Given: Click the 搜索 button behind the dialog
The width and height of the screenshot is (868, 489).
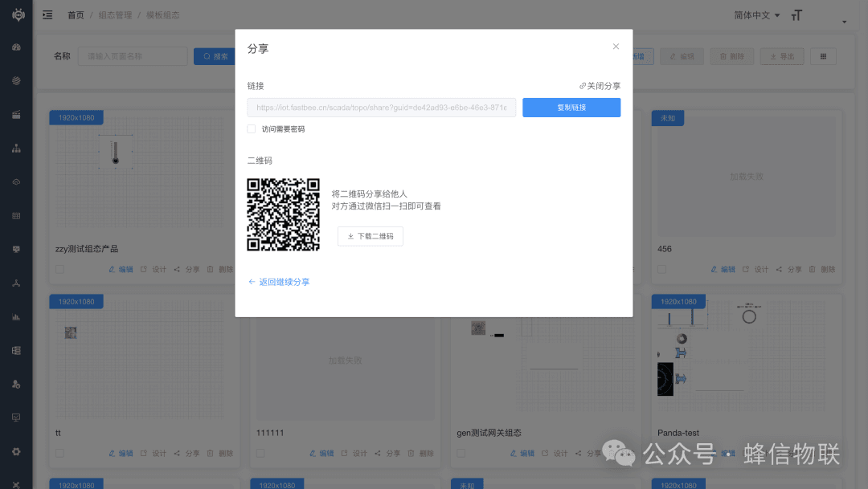Looking at the screenshot, I should (215, 56).
